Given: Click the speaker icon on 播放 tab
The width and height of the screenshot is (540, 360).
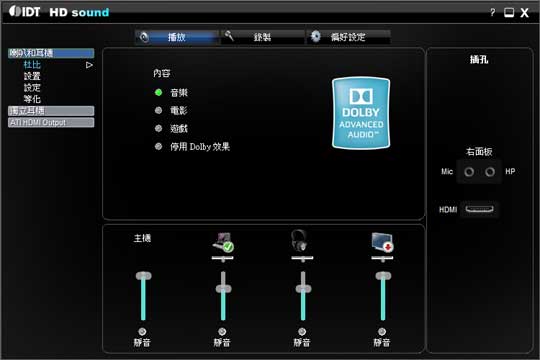Looking at the screenshot, I should click(144, 37).
